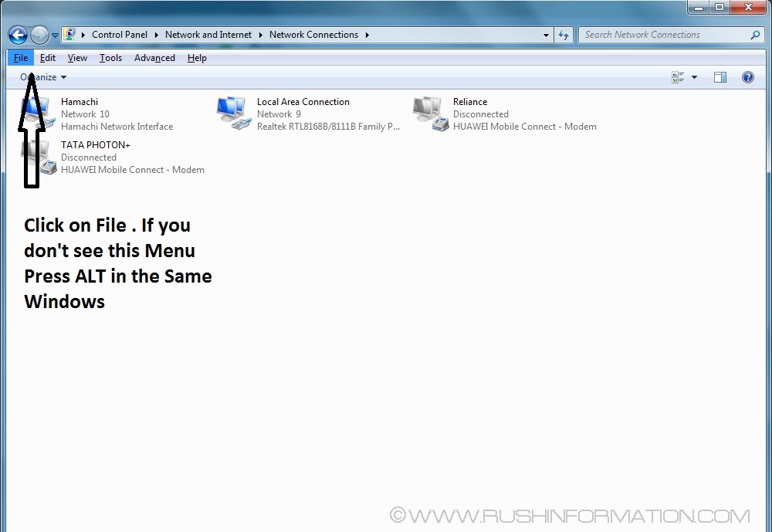Toggle the preview pane button

coord(720,77)
